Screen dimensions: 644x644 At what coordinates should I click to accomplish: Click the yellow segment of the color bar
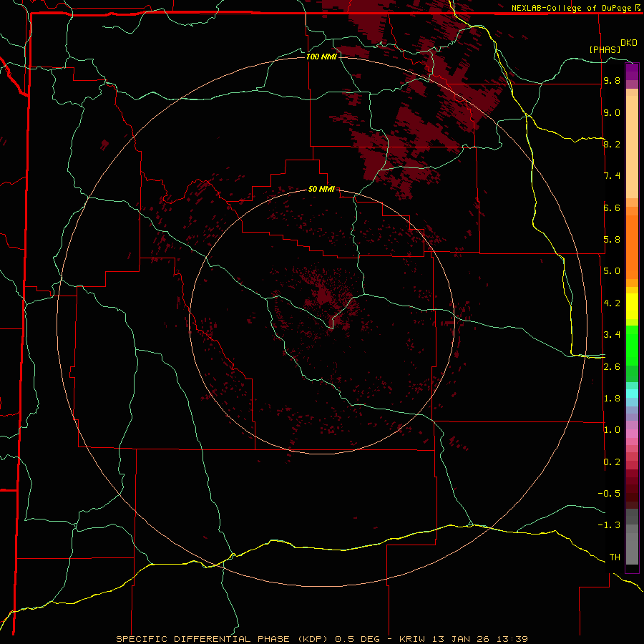(x=632, y=306)
